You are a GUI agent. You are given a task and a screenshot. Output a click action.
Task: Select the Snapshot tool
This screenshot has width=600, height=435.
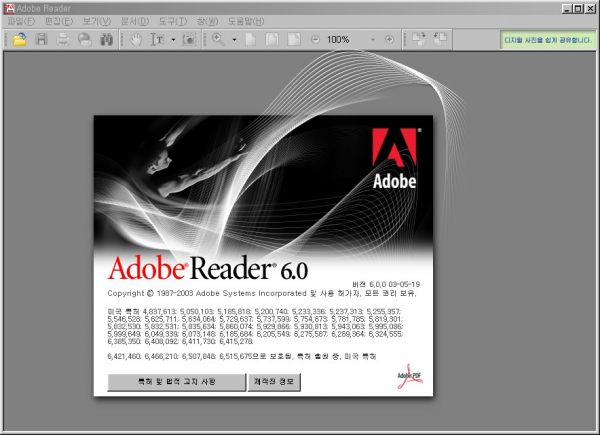189,39
